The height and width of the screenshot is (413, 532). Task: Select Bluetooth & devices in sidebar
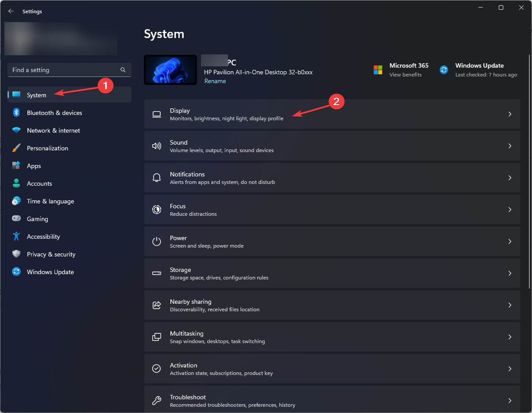click(x=69, y=113)
